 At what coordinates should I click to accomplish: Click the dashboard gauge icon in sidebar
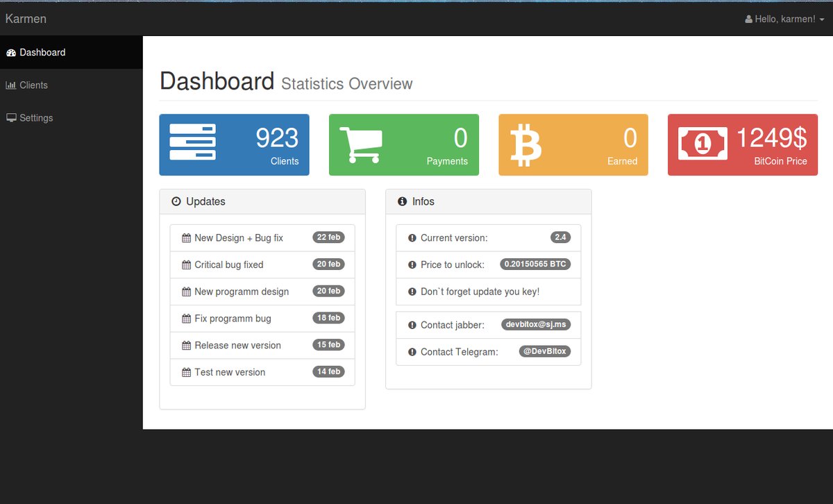coord(10,53)
